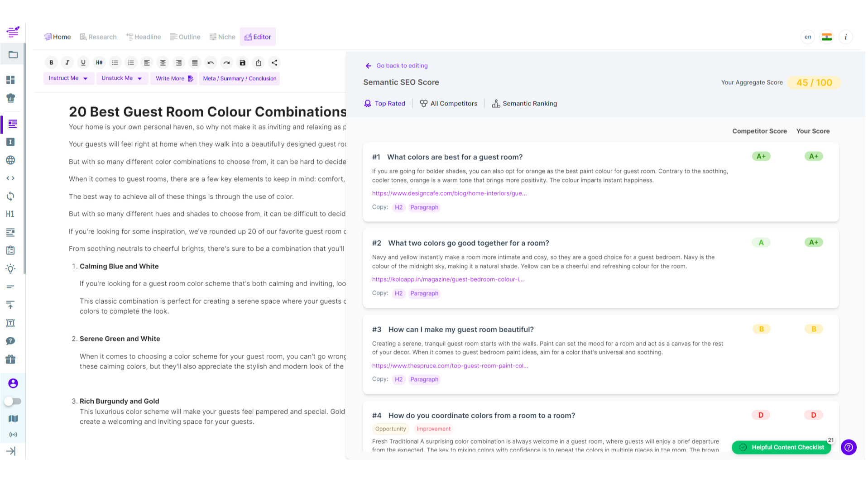Open the designcafe.com competitor link
This screenshot has width=868, height=488.
pos(449,193)
